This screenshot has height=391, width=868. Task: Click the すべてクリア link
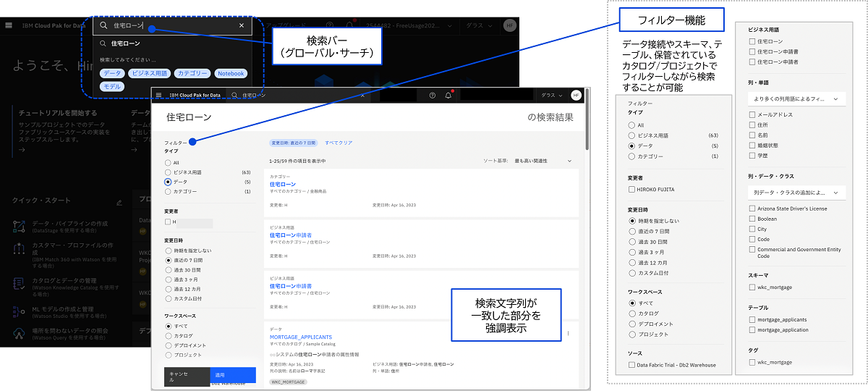coord(339,143)
